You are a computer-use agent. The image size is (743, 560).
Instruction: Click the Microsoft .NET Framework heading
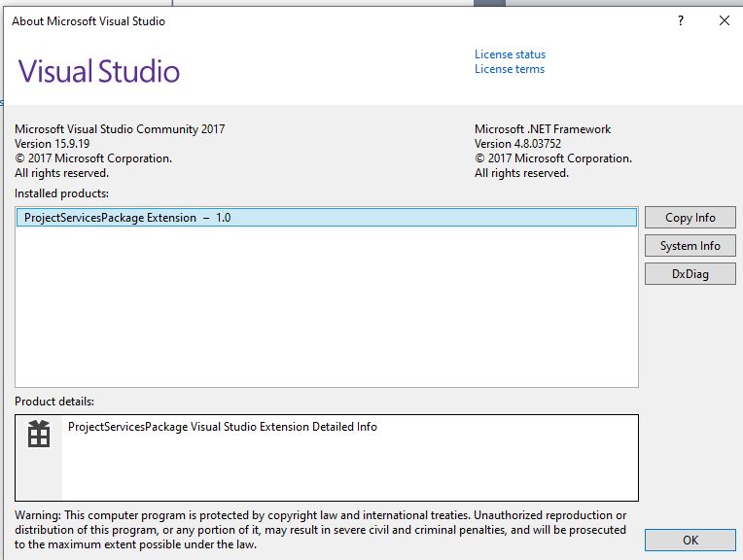543,129
